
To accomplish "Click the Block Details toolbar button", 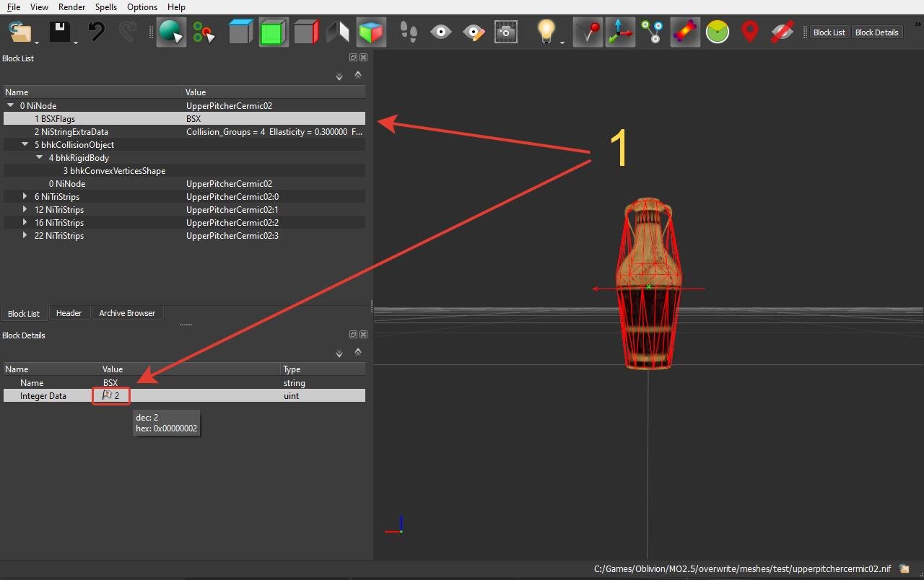I will [876, 32].
